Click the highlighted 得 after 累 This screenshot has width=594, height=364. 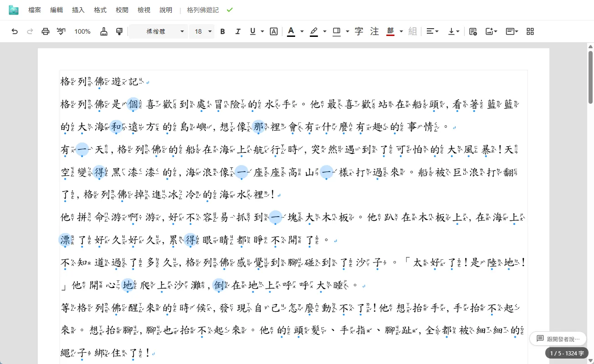tap(190, 240)
